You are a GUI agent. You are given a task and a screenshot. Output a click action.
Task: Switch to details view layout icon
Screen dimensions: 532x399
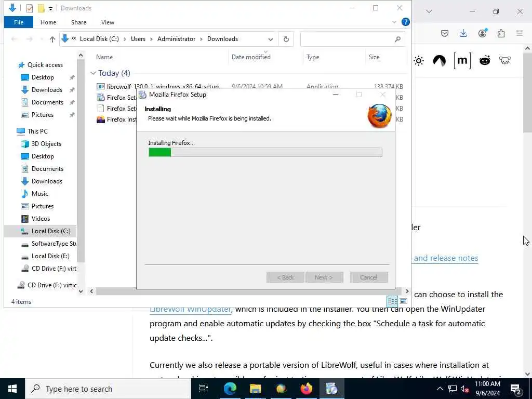pyautogui.click(x=393, y=301)
